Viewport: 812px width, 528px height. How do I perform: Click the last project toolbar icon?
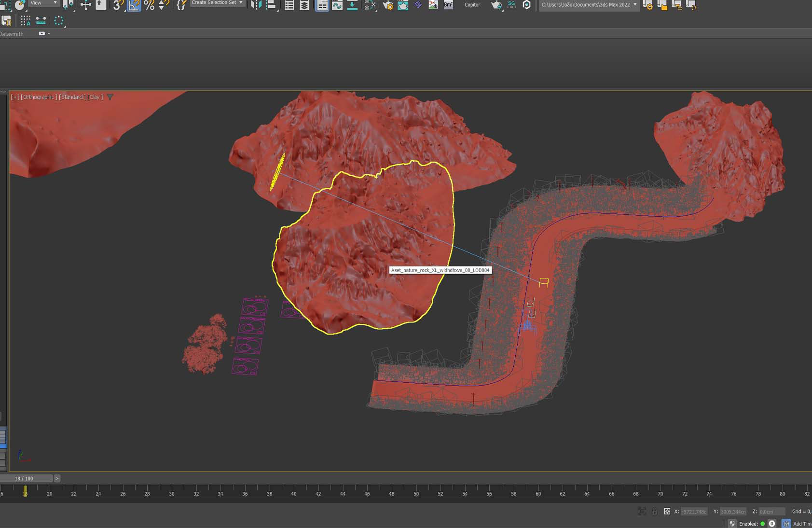(x=691, y=5)
